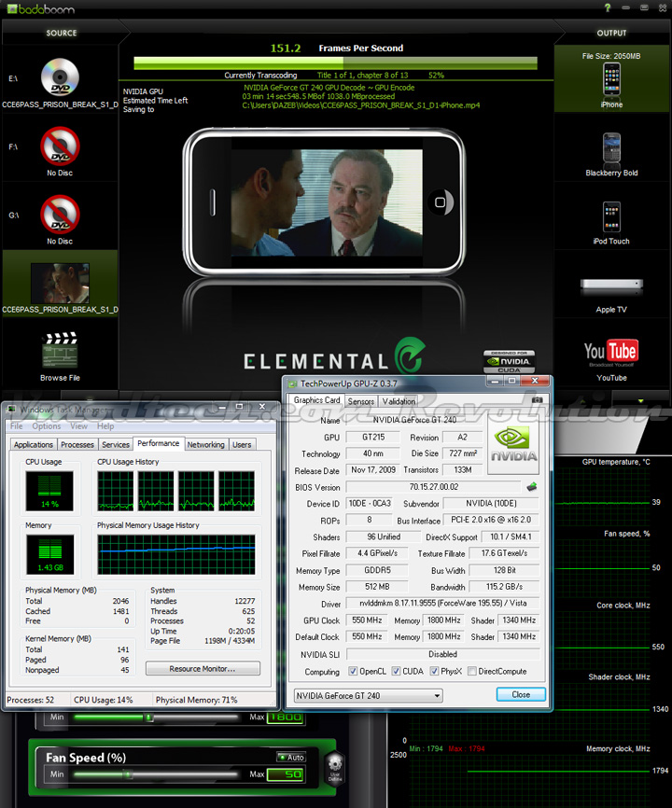672x808 pixels.
Task: Click "CPU Usage: 14%" status bar entry
Action: click(103, 700)
